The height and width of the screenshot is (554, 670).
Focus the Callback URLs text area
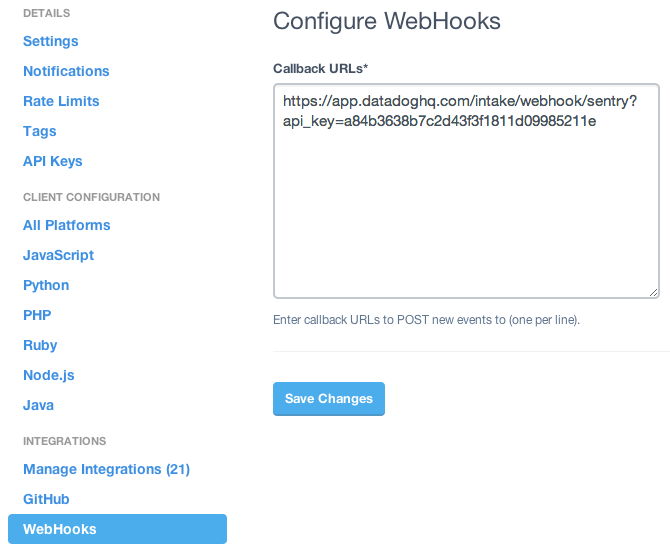pos(466,210)
